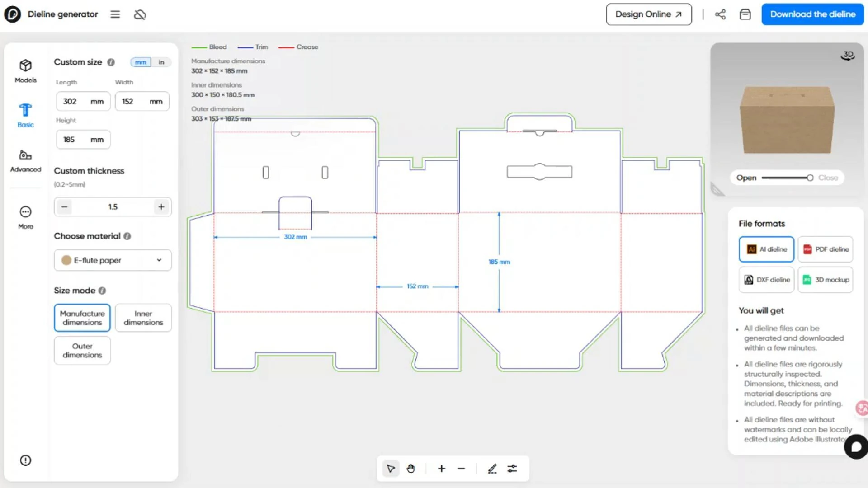The image size is (868, 488).
Task: Click manufacture dimensions value 302 × 152 × 185 mm
Action: [x=219, y=71]
